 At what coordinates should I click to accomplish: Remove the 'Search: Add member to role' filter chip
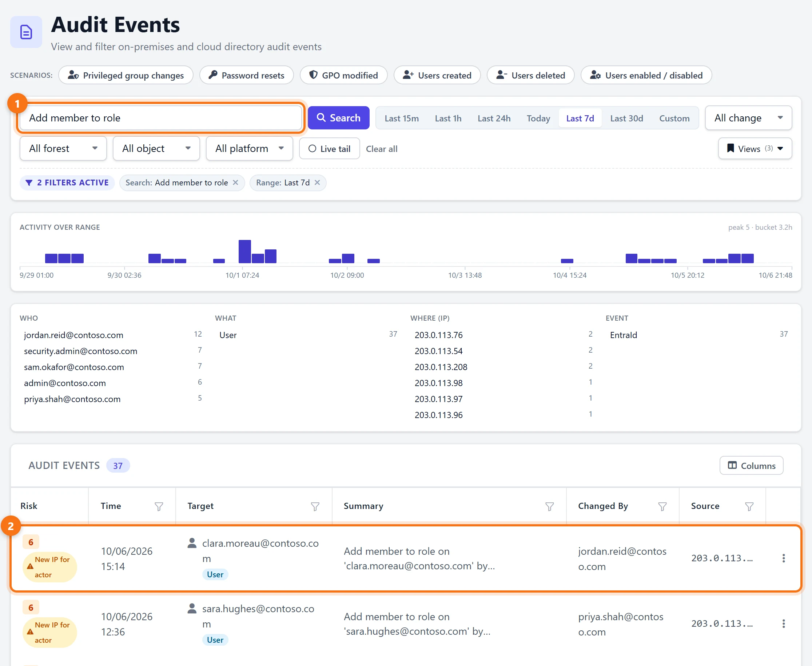(x=235, y=182)
